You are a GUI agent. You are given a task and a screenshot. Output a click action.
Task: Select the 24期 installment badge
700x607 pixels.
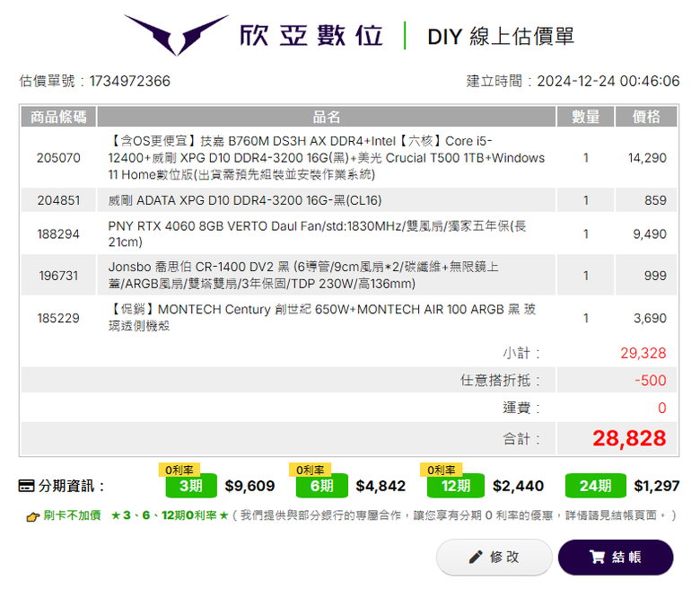[x=596, y=486]
